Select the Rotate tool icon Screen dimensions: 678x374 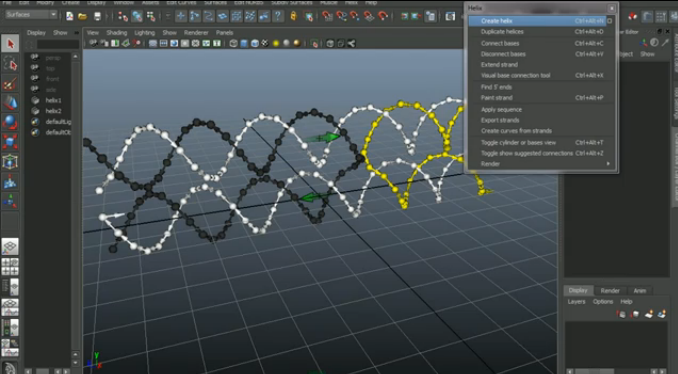tap(10, 122)
